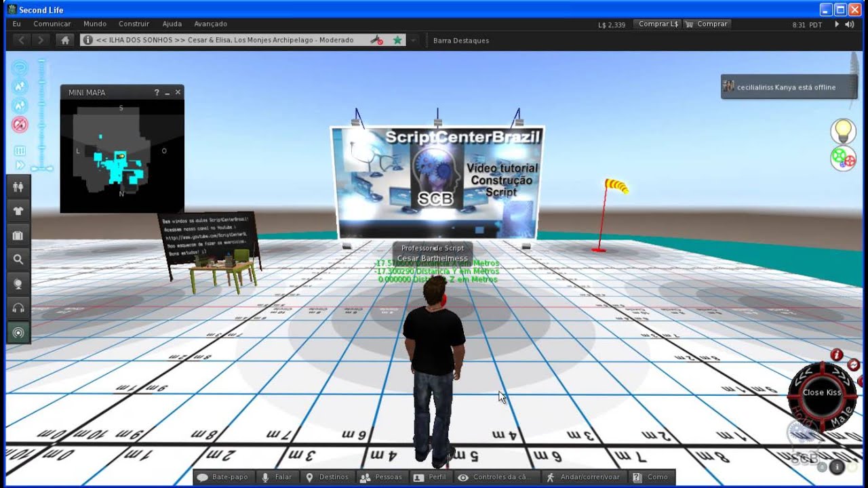Screen dimensions: 868x488
Task: Add landmark with green star icon
Action: coord(397,40)
